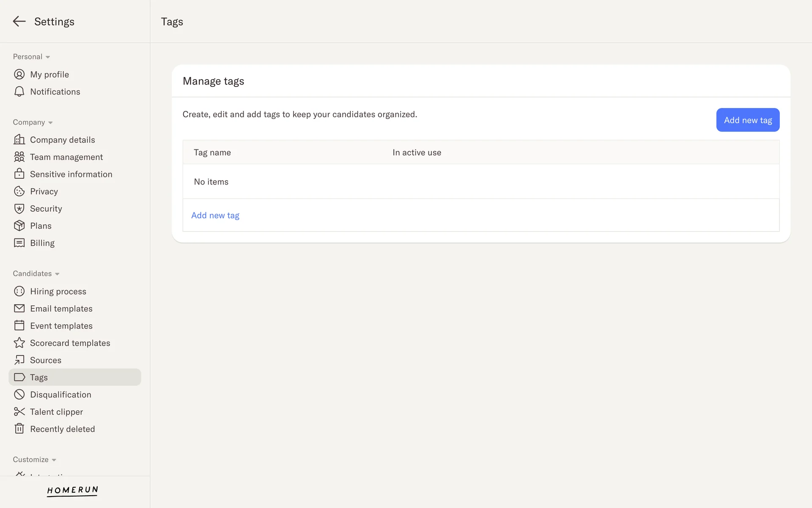Screen dimensions: 812x508
Task: Click the Sensitive information lock icon
Action: (x=19, y=174)
